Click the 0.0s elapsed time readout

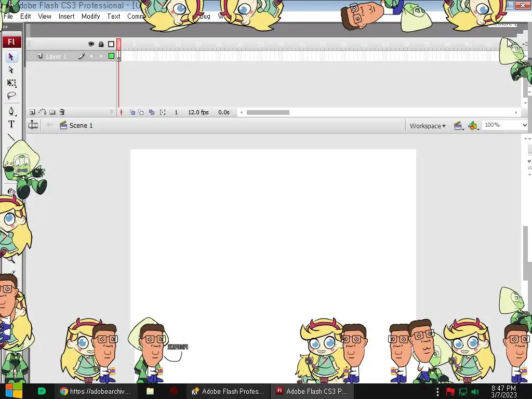click(x=224, y=112)
